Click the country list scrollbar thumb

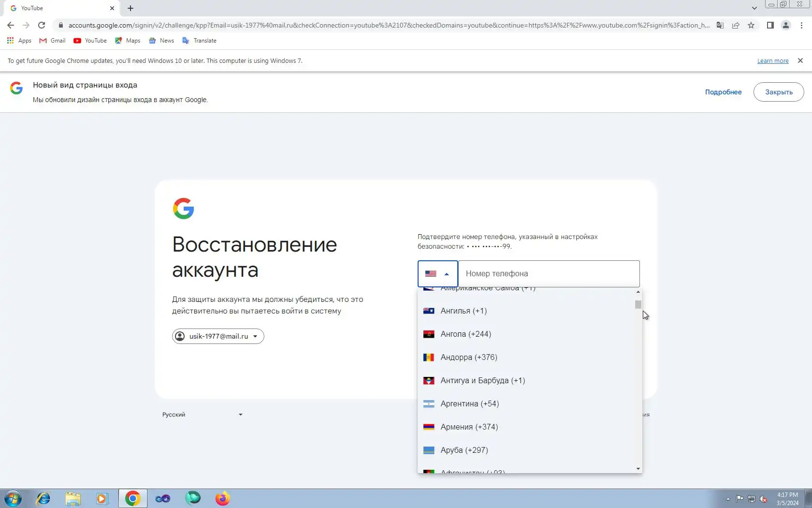coord(638,304)
